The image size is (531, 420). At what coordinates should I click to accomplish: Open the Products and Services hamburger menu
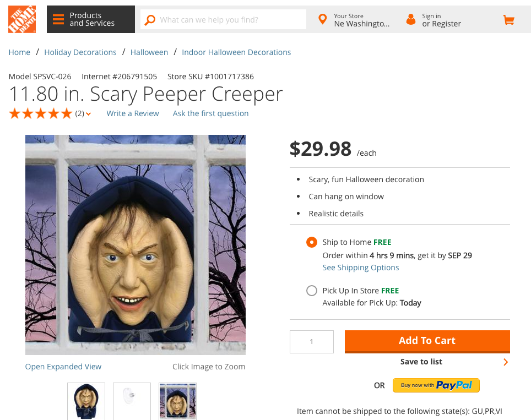tap(58, 20)
